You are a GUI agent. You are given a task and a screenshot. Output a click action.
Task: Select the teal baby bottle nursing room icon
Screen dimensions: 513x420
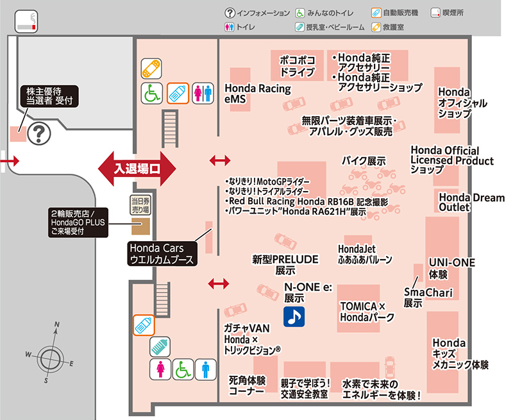pyautogui.click(x=160, y=346)
